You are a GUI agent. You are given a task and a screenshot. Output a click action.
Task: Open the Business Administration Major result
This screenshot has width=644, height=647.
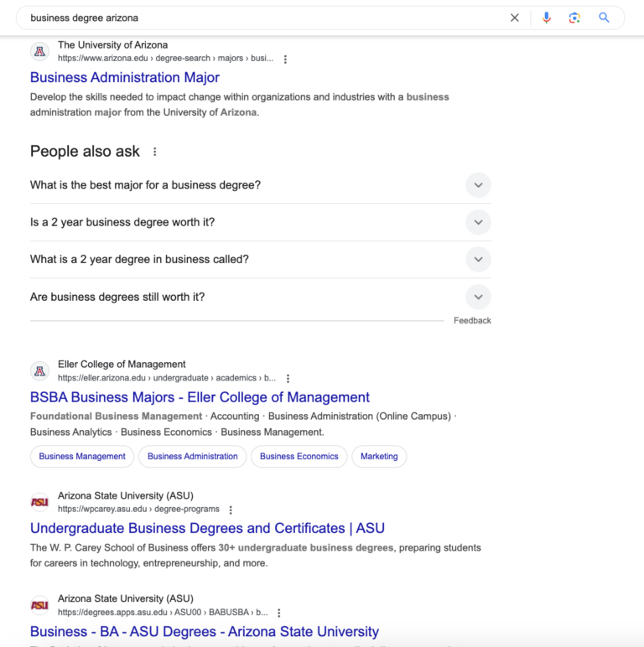click(125, 77)
